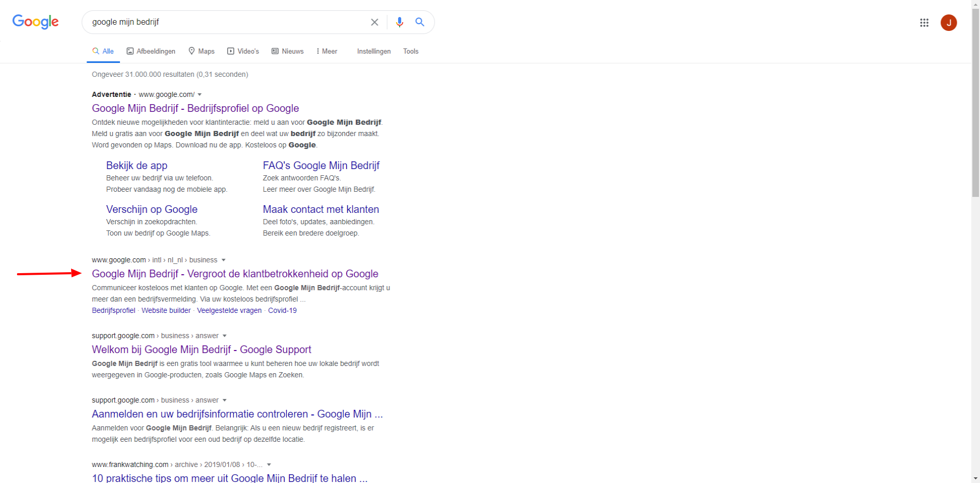Viewport: 980px width, 483px height.
Task: Expand the ad dropdown arrow next to www.google.com/
Action: 200,94
